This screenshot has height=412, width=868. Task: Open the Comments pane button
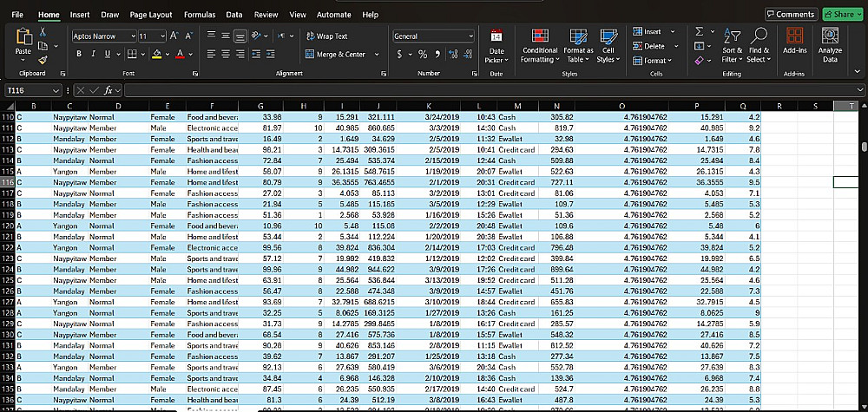click(791, 15)
